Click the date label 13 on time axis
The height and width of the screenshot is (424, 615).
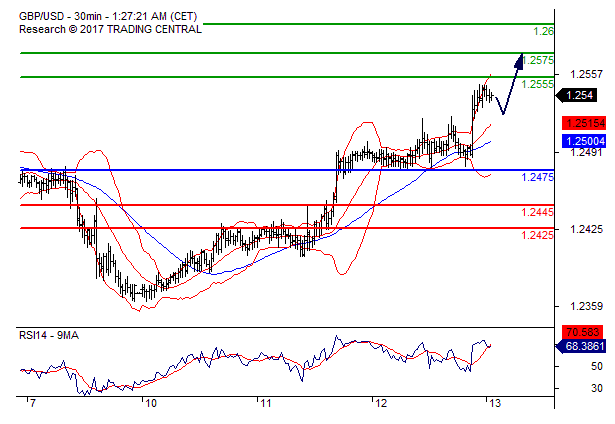(495, 403)
